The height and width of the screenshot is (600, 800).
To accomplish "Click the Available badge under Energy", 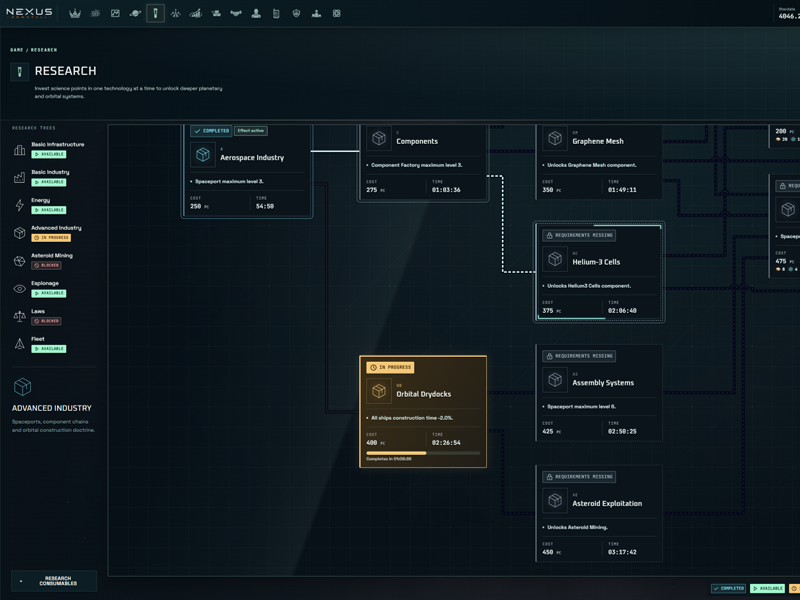I will [x=49, y=210].
